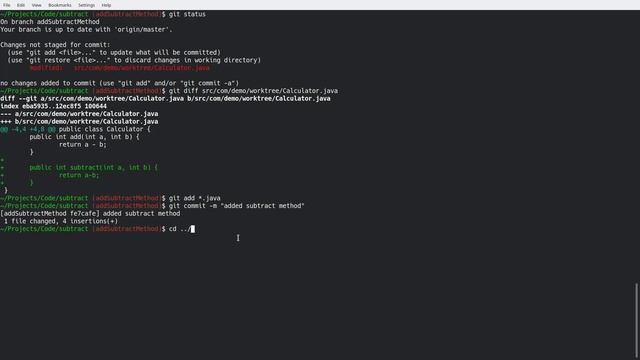Screen dimensions: 640x360
Task: Open the Settings menu
Action: coord(86,5)
